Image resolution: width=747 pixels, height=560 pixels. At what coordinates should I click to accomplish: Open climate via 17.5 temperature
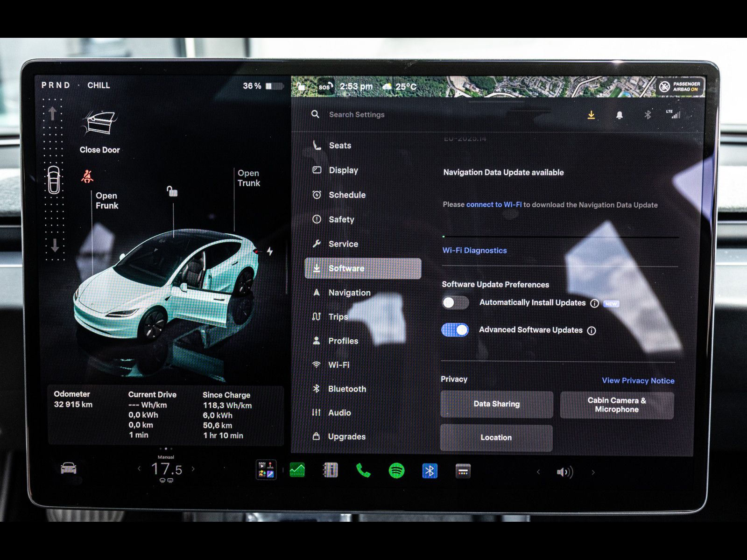pyautogui.click(x=166, y=469)
